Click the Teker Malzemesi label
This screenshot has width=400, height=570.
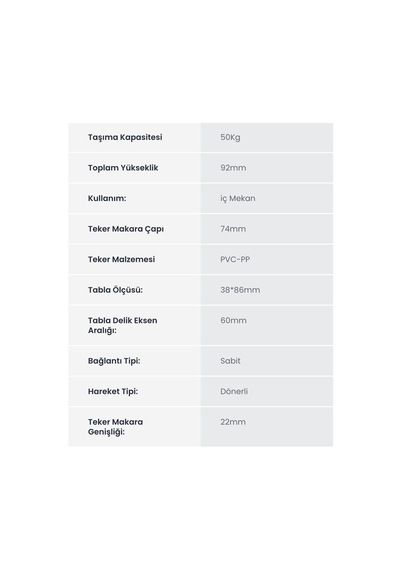121,260
